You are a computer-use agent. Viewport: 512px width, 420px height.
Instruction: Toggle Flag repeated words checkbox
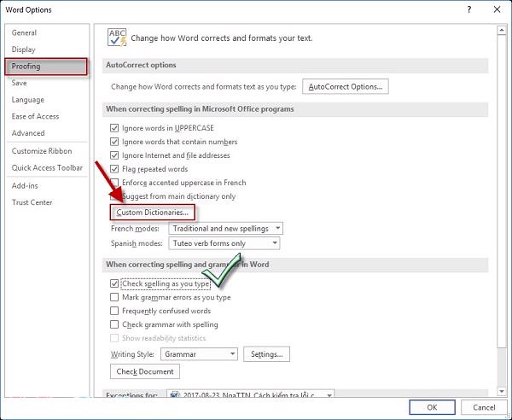coord(115,169)
